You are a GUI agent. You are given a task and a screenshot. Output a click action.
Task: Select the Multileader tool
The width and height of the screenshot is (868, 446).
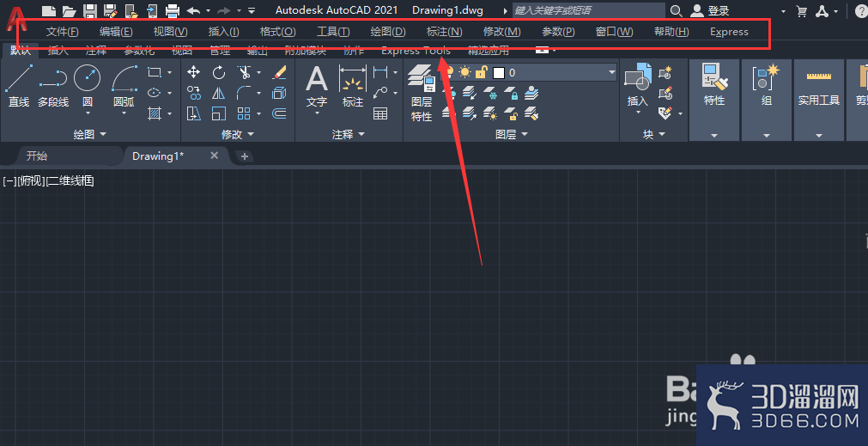point(380,93)
